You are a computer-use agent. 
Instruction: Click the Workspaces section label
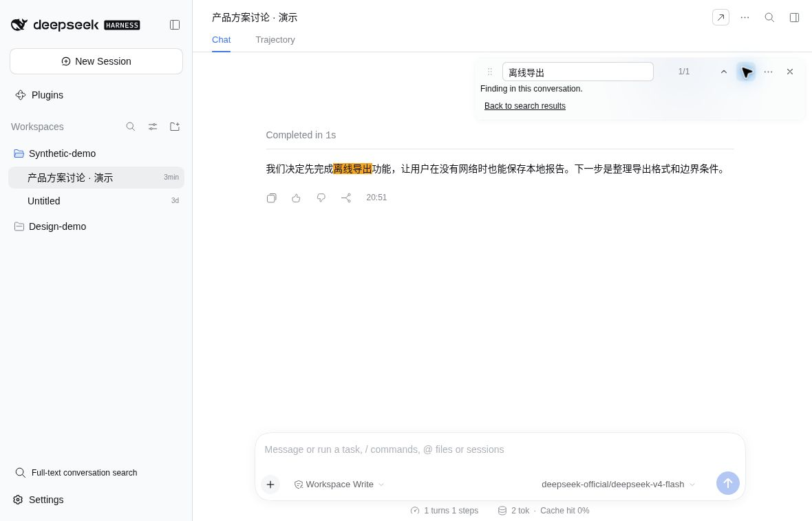point(37,127)
